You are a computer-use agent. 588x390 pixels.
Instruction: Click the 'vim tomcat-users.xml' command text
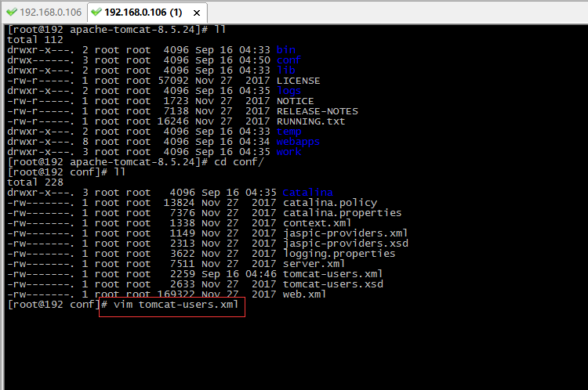pyautogui.click(x=176, y=304)
